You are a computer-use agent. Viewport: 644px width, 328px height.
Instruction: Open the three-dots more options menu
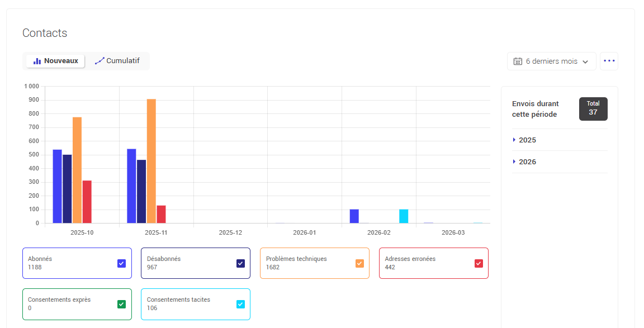tap(609, 61)
